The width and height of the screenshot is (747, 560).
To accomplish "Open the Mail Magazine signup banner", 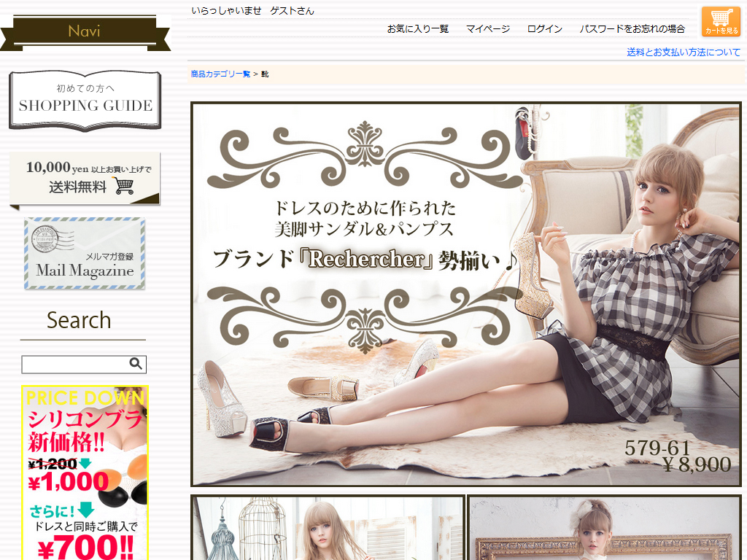I will click(85, 253).
